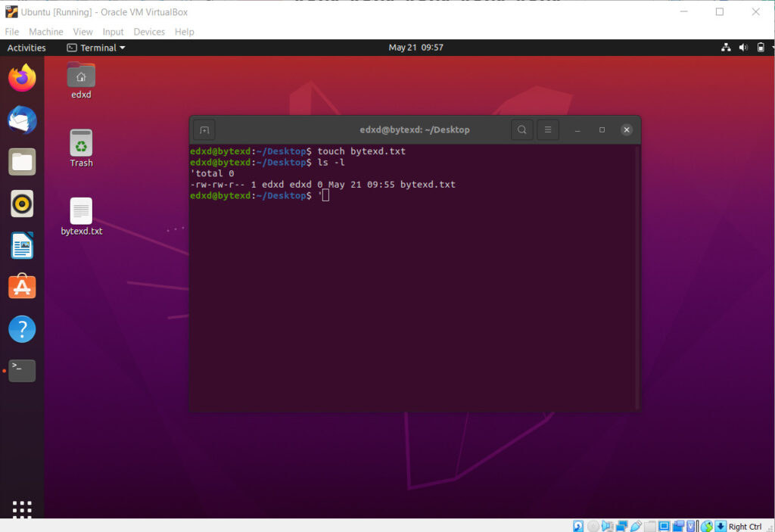Open the Terminal dropdown in the top bar

(x=95, y=47)
